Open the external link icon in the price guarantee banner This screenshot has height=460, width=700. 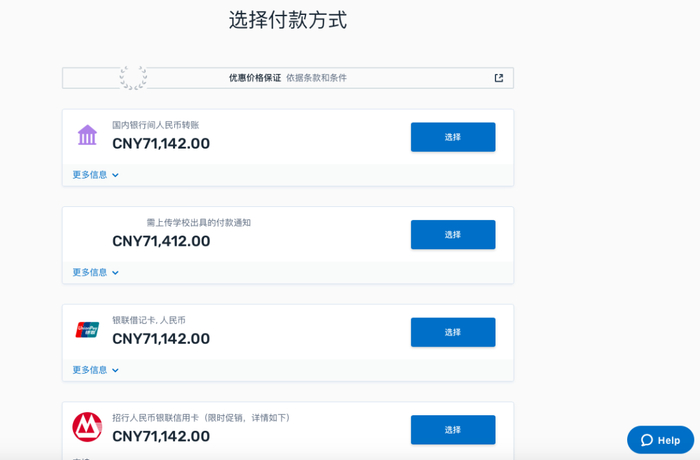coord(499,78)
